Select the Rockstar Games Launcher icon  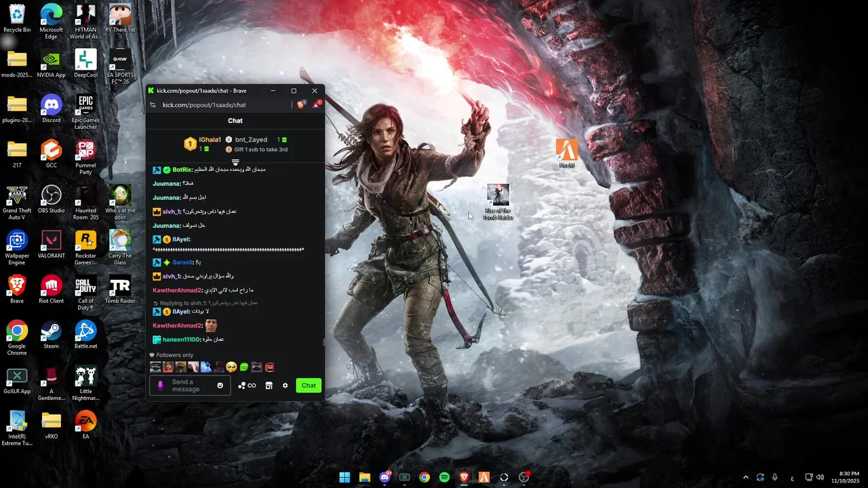tap(85, 247)
